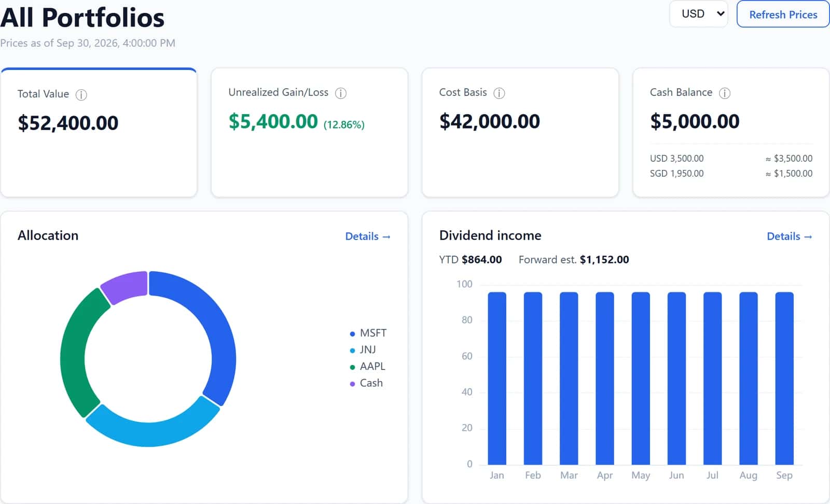Viewport: 830px width, 504px height.
Task: Click the ≈ $3,500.00 converted value
Action: [789, 158]
